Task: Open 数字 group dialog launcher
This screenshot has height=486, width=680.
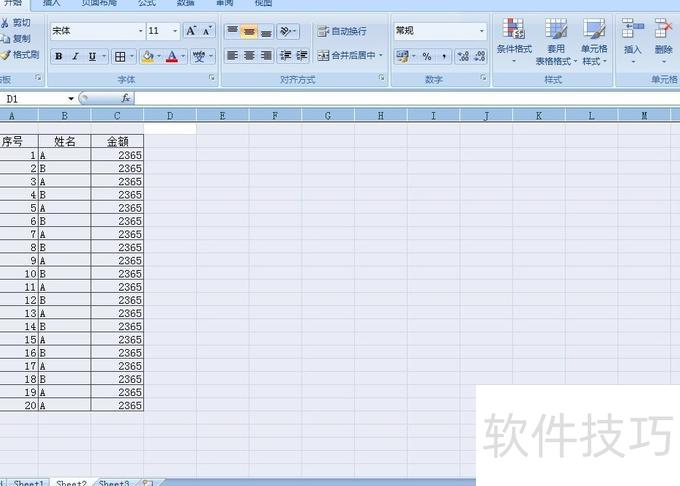Action: 483,78
